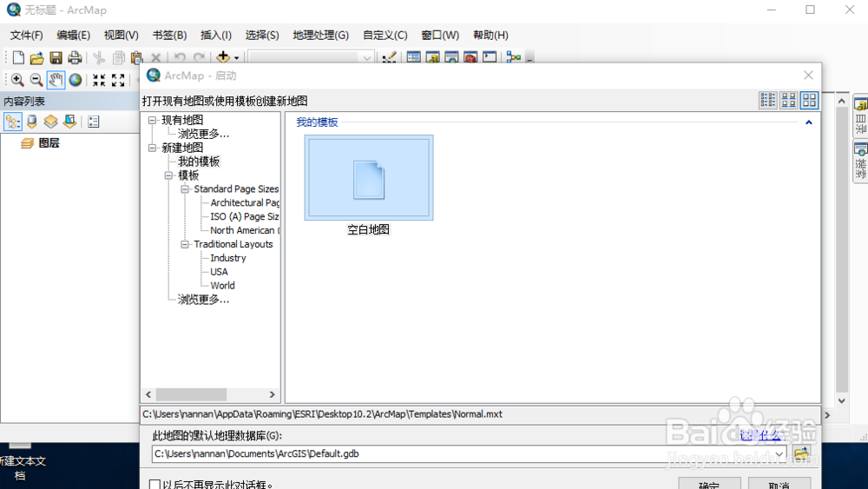Select 我的模板 in the tree

(199, 162)
